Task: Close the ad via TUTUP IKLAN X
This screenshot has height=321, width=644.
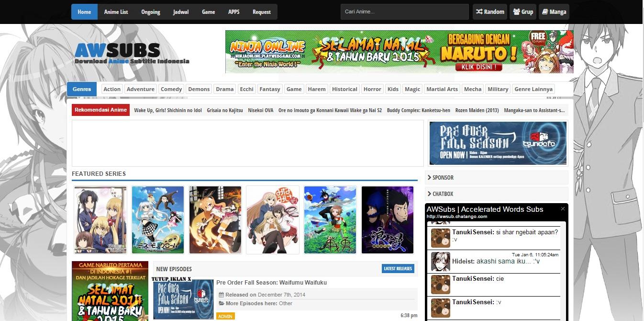Action: coord(171,278)
